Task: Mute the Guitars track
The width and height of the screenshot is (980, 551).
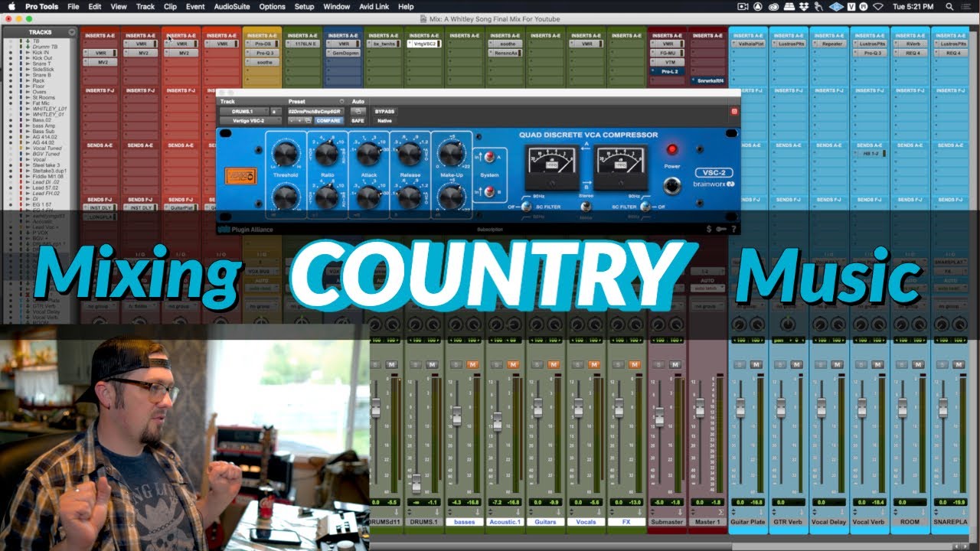Action: (554, 364)
